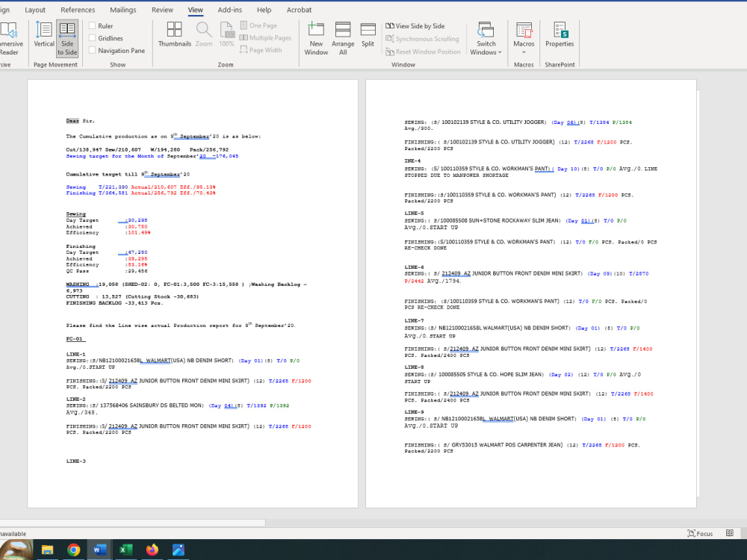Activate Side to Side page movement
This screenshot has width=747, height=560.
tap(67, 37)
